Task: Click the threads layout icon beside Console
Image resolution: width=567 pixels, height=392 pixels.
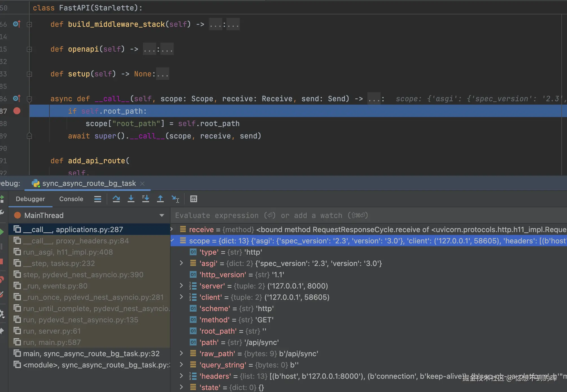Action: 98,199
